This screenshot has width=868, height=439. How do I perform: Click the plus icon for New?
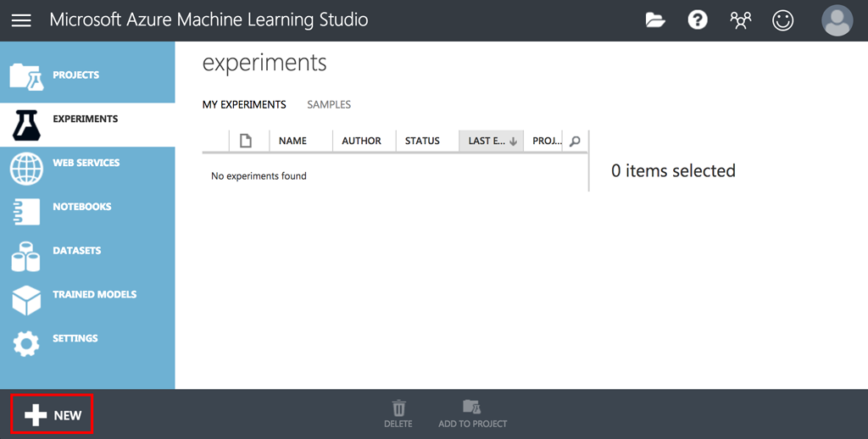[36, 415]
